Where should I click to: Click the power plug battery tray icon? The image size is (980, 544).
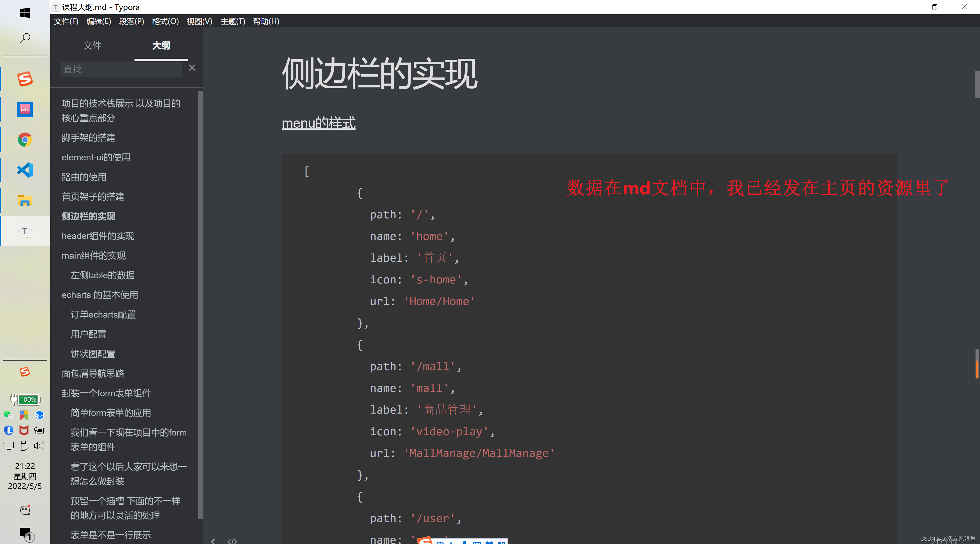click(39, 430)
